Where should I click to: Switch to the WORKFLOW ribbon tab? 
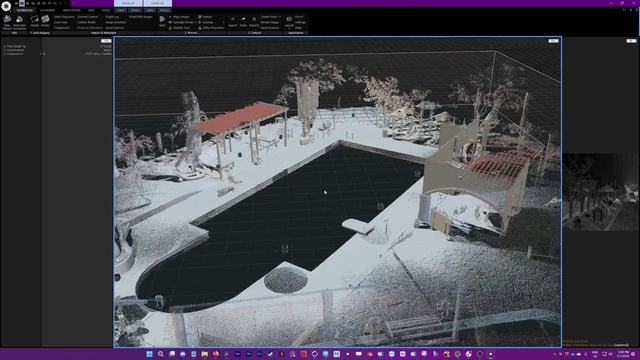tap(24, 10)
